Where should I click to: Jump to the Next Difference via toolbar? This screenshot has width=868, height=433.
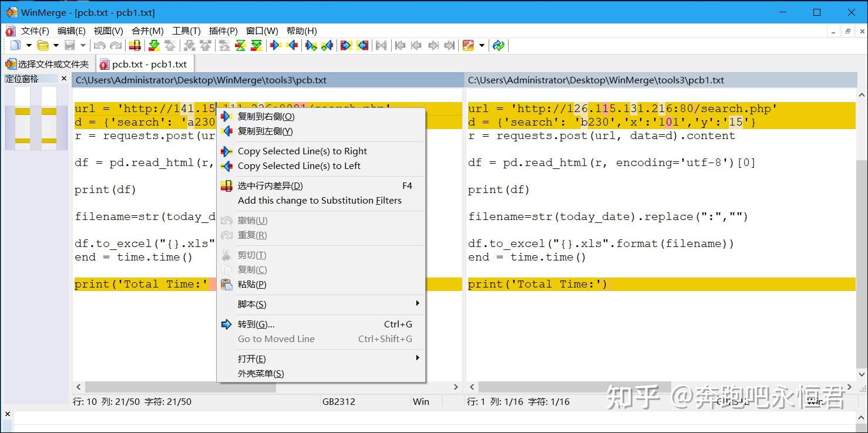pyautogui.click(x=154, y=45)
